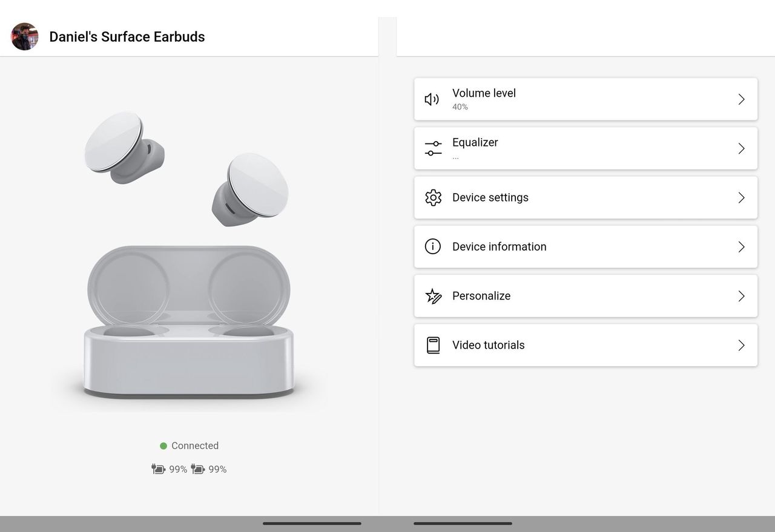This screenshot has width=775, height=532.
Task: Click the Connected status text
Action: [195, 445]
